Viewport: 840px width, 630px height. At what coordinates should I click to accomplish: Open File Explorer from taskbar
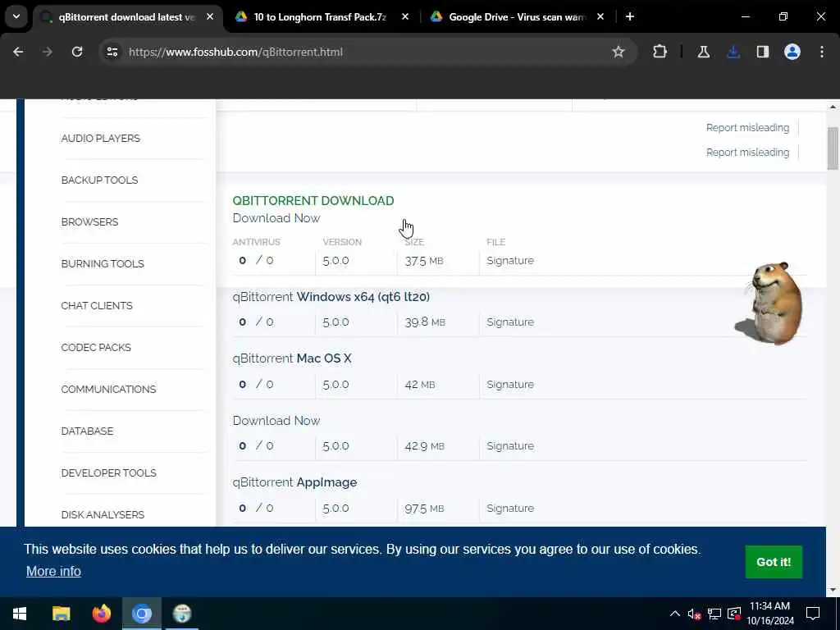click(61, 614)
